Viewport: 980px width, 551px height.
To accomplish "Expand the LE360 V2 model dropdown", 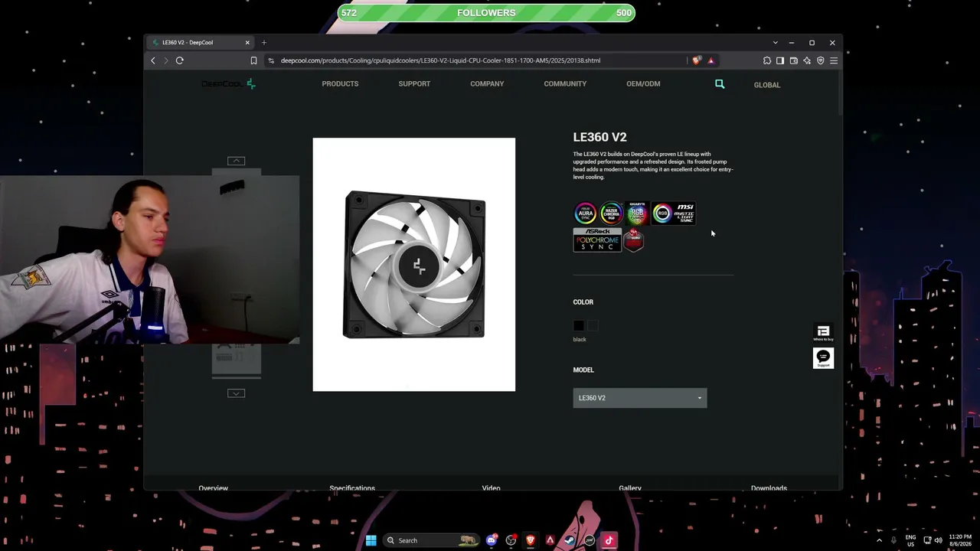I will [x=640, y=398].
